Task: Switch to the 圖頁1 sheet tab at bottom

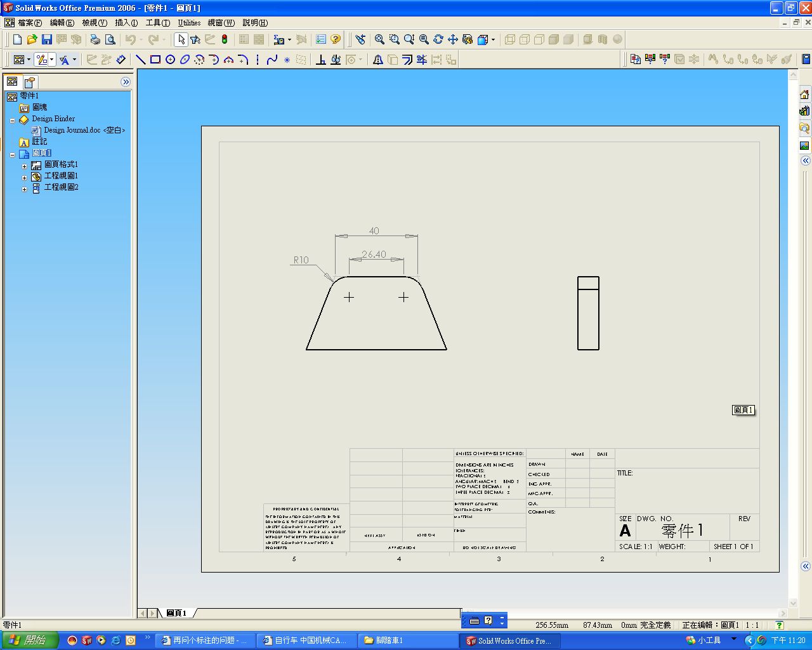Action: point(176,613)
